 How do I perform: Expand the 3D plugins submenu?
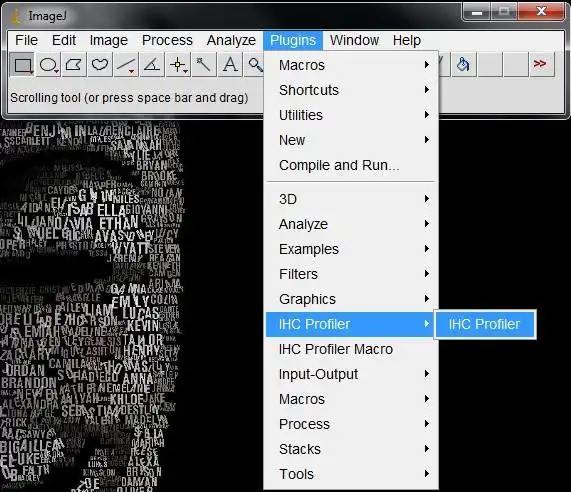tap(351, 199)
